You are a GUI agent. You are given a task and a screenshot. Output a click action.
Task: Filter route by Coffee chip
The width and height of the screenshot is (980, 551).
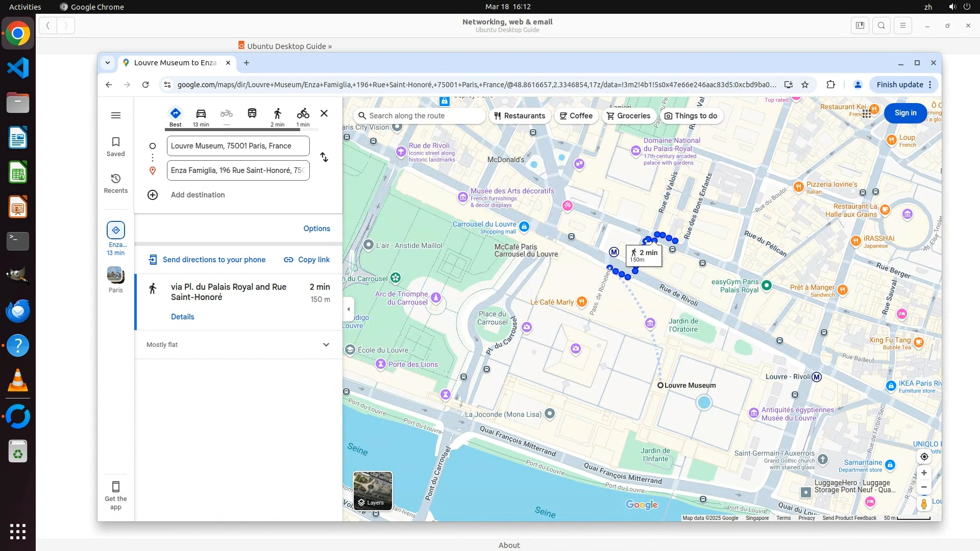[x=576, y=116]
